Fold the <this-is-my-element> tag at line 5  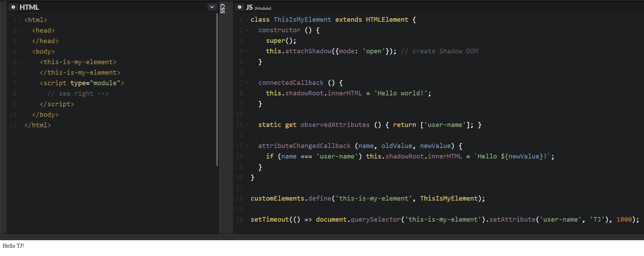(x=21, y=62)
